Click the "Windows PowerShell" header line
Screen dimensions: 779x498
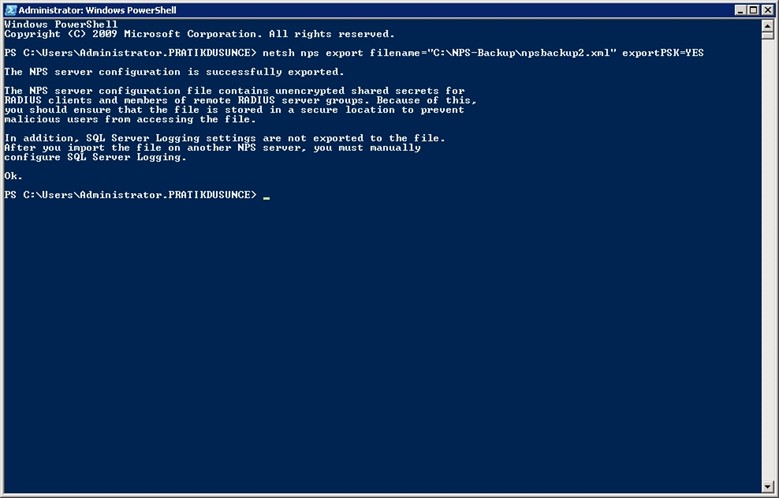click(x=61, y=24)
